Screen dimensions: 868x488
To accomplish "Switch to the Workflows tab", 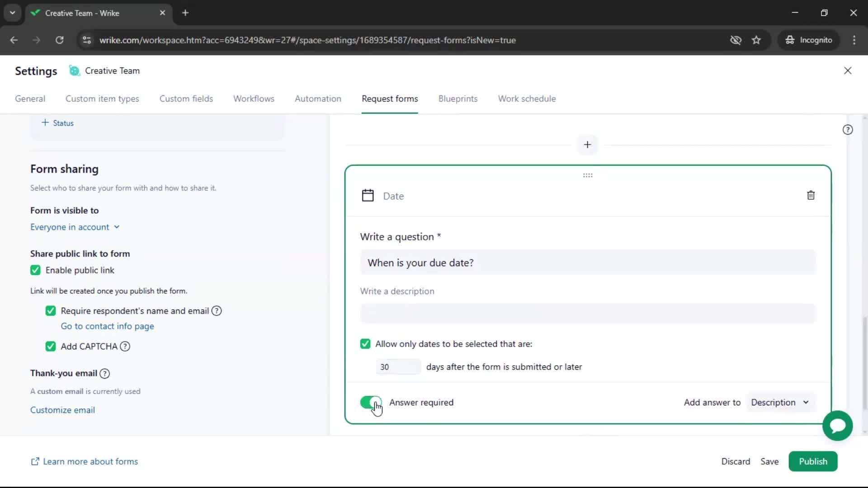I will coord(254,99).
